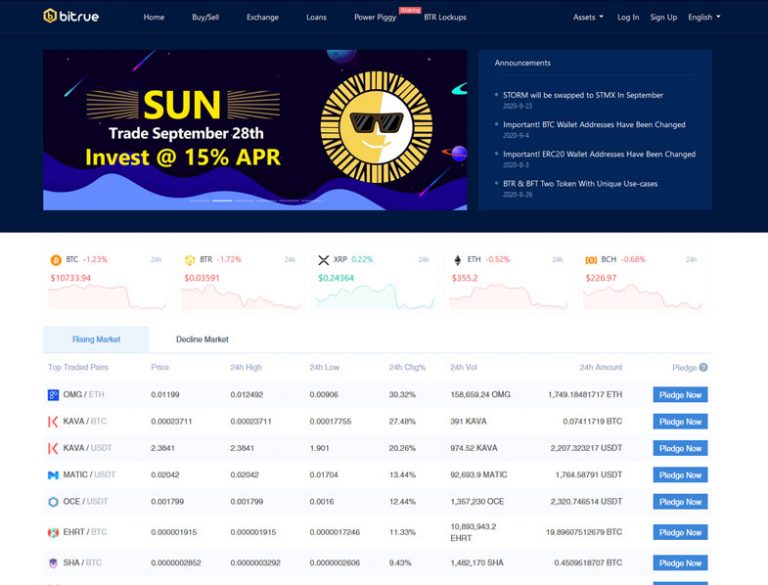Image resolution: width=768 pixels, height=585 pixels.
Task: Open the English language dropdown
Action: click(704, 17)
